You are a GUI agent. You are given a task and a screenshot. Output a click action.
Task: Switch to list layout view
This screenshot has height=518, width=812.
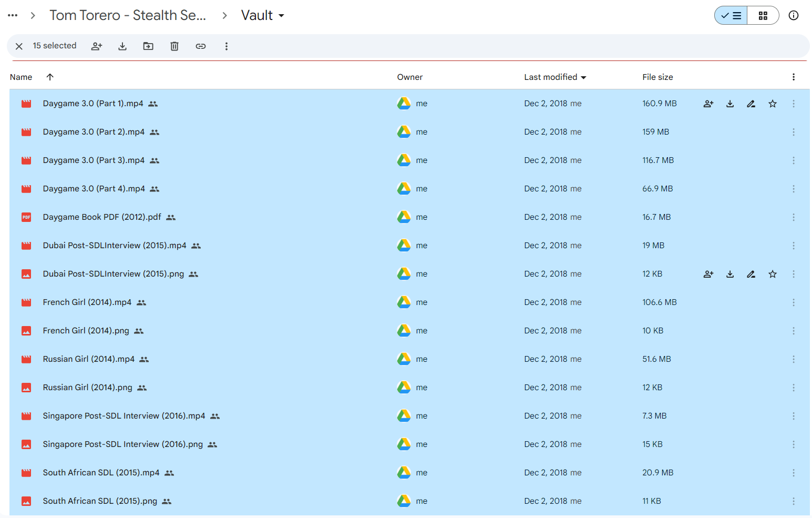pyautogui.click(x=731, y=16)
